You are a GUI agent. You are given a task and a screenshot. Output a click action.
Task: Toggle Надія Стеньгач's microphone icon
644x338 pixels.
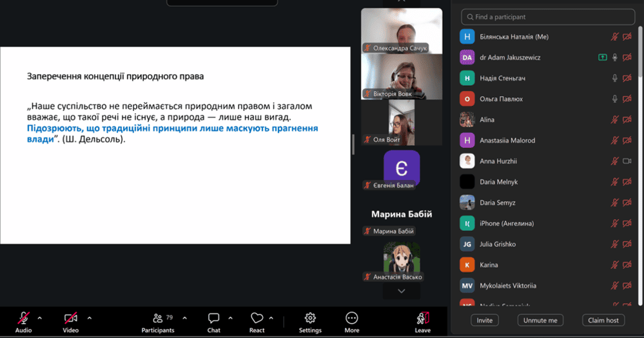pos(614,78)
